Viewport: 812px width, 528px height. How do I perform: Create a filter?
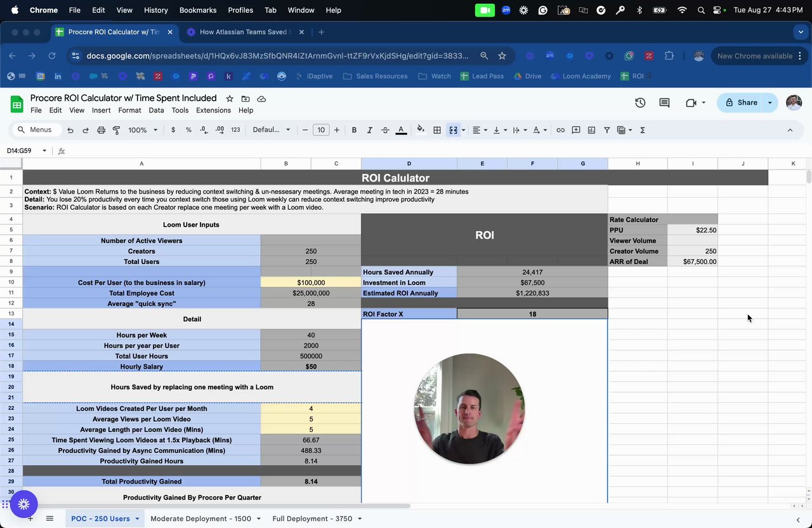[606, 130]
